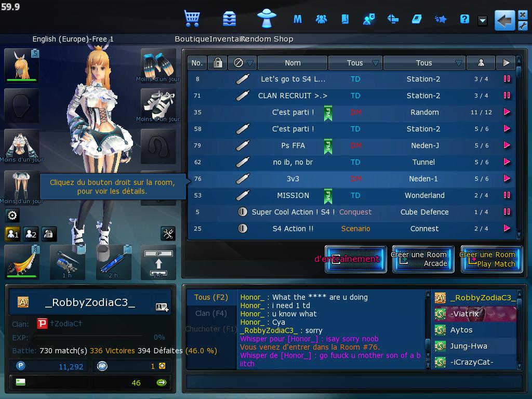Select the white shoes item slot
The height and width of the screenshot is (399, 532).
[x=158, y=105]
